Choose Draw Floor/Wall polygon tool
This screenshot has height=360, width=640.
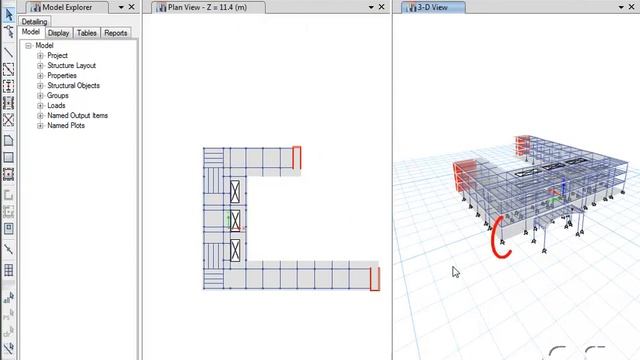click(x=9, y=141)
